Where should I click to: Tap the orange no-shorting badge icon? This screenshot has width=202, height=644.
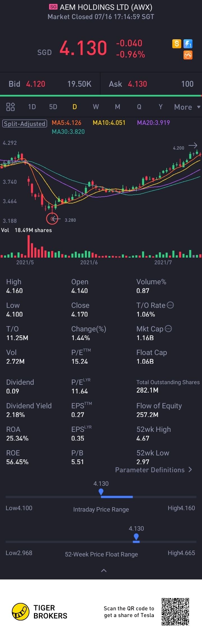(188, 55)
